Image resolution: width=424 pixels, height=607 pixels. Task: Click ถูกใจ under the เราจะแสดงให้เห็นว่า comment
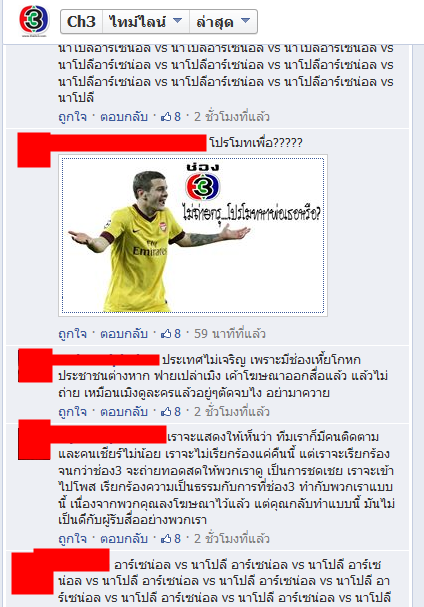pyautogui.click(x=72, y=538)
